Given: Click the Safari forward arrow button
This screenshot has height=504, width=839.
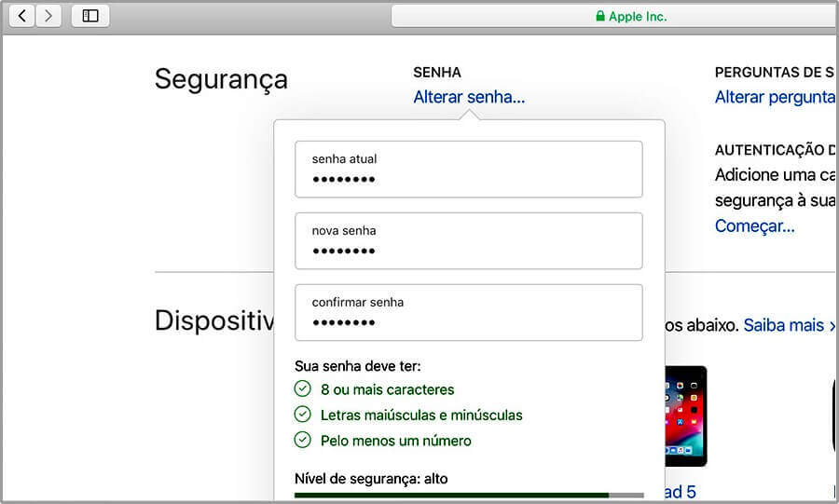Looking at the screenshot, I should coord(48,16).
